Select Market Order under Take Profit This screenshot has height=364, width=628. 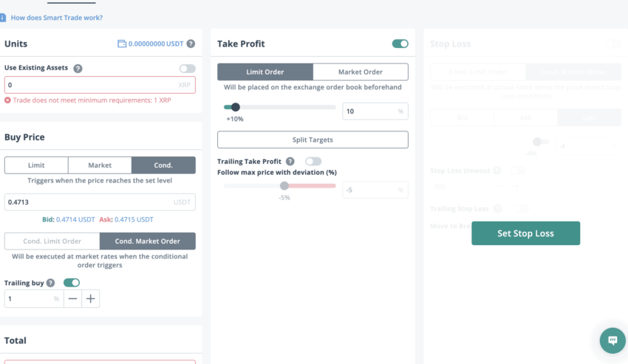coord(361,72)
